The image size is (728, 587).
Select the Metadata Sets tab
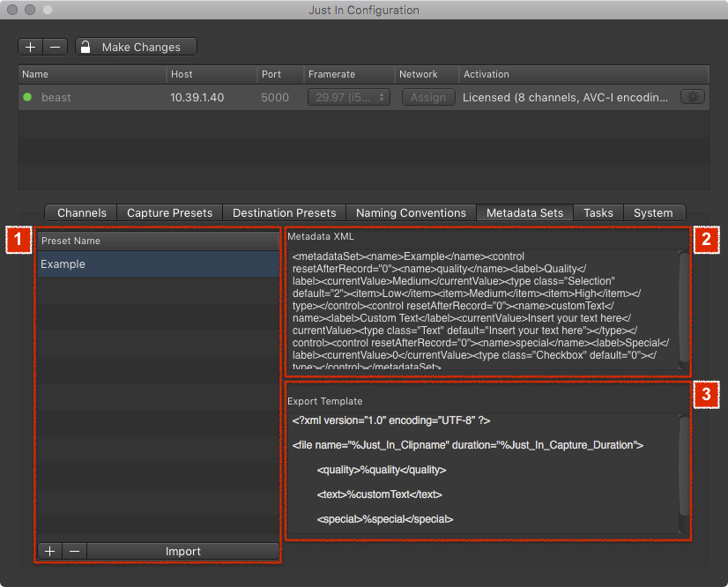[x=524, y=212]
